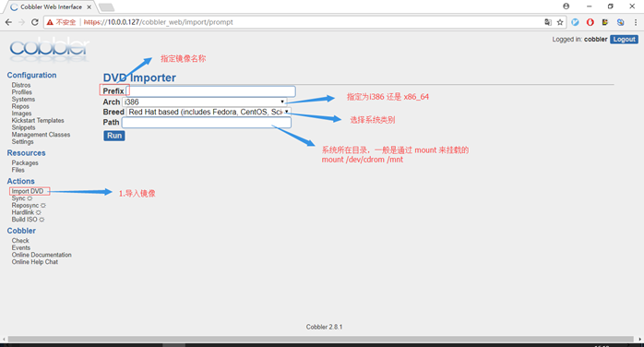644x347 pixels.
Task: Open Systems in the sidebar
Action: 23,99
